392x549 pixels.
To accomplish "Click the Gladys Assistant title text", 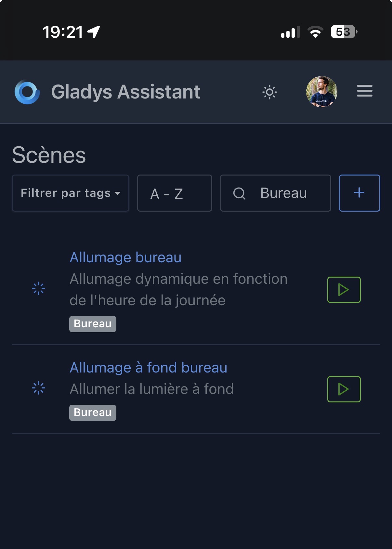I will 125,92.
